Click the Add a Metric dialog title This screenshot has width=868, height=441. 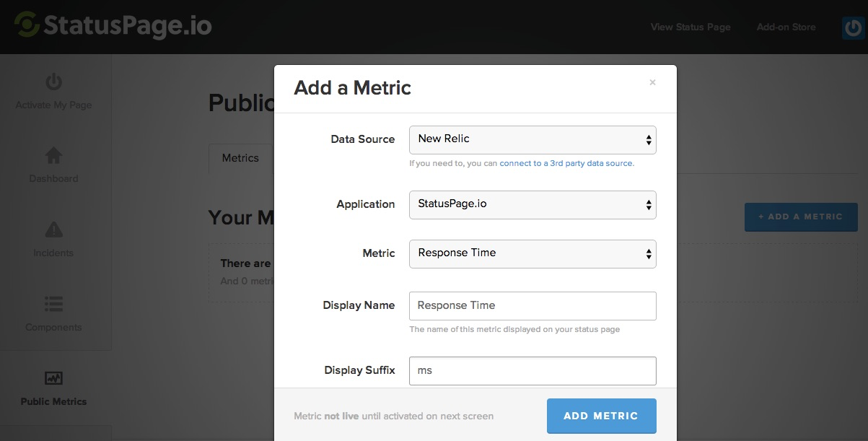[352, 88]
